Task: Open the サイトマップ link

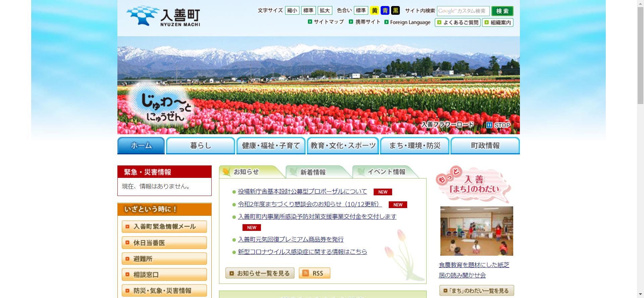Action: 326,22
